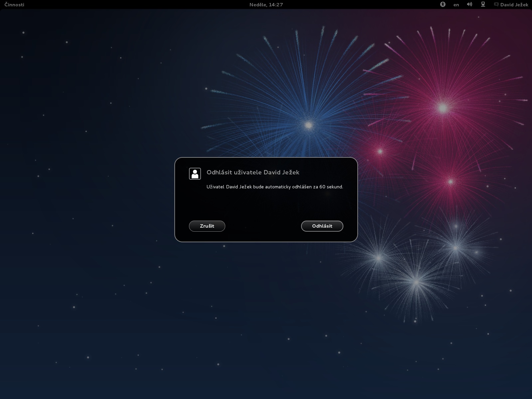
Task: Open the accessibility menu icon
Action: click(x=443, y=5)
